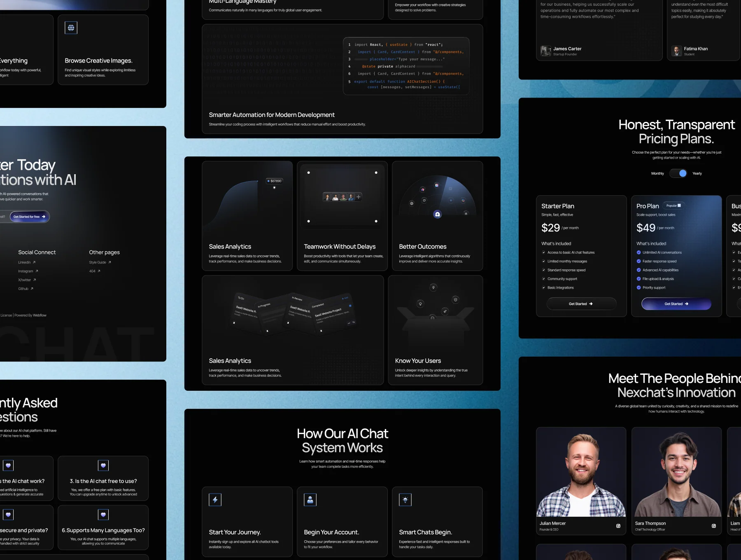This screenshot has height=560, width=741.
Task: Click the heart icon above 'secure and private?'
Action: (8, 515)
